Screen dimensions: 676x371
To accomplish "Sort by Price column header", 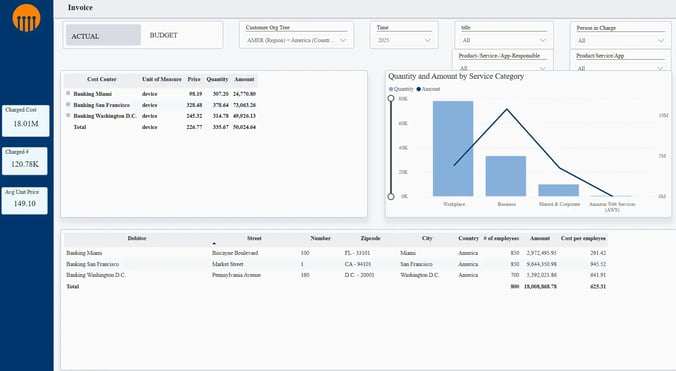I will pyautogui.click(x=194, y=79).
